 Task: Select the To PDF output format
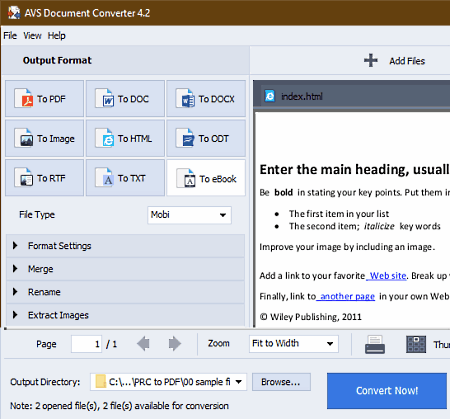click(44, 99)
